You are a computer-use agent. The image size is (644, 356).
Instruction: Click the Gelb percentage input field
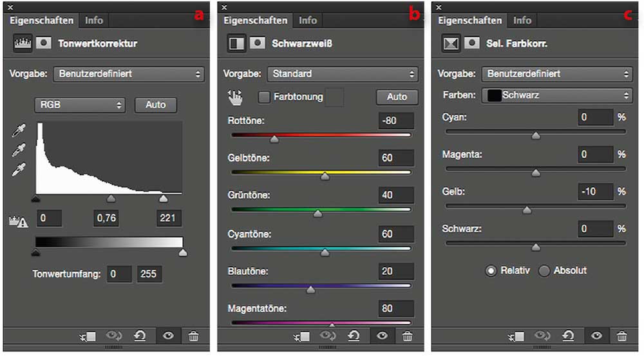[x=594, y=191]
